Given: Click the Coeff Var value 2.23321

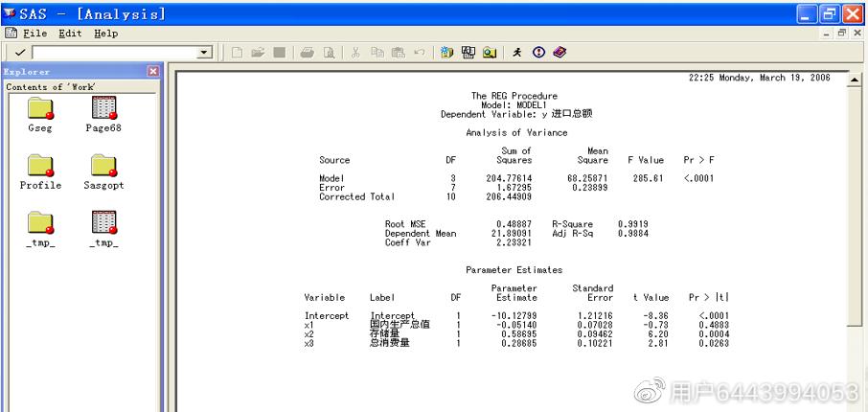Looking at the screenshot, I should (x=514, y=242).
